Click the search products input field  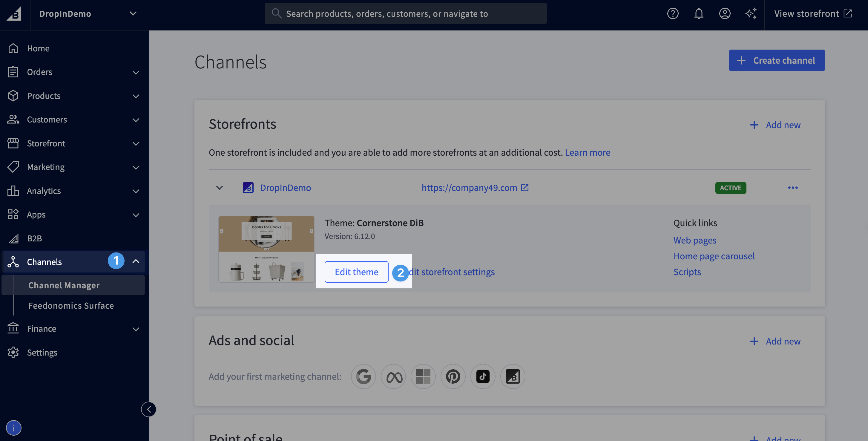[406, 13]
